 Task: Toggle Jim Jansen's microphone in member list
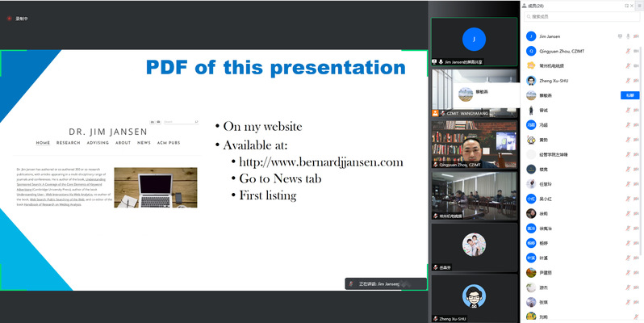coord(627,36)
